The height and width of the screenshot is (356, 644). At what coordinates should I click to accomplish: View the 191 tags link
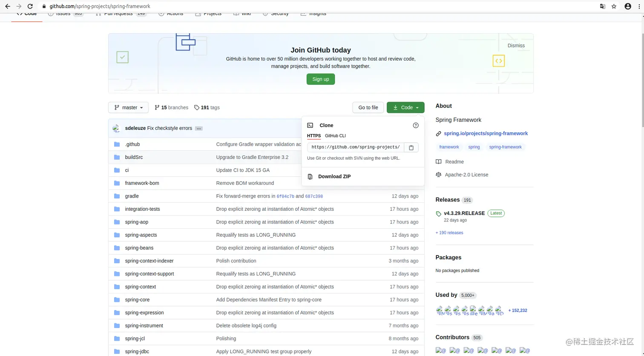point(207,107)
